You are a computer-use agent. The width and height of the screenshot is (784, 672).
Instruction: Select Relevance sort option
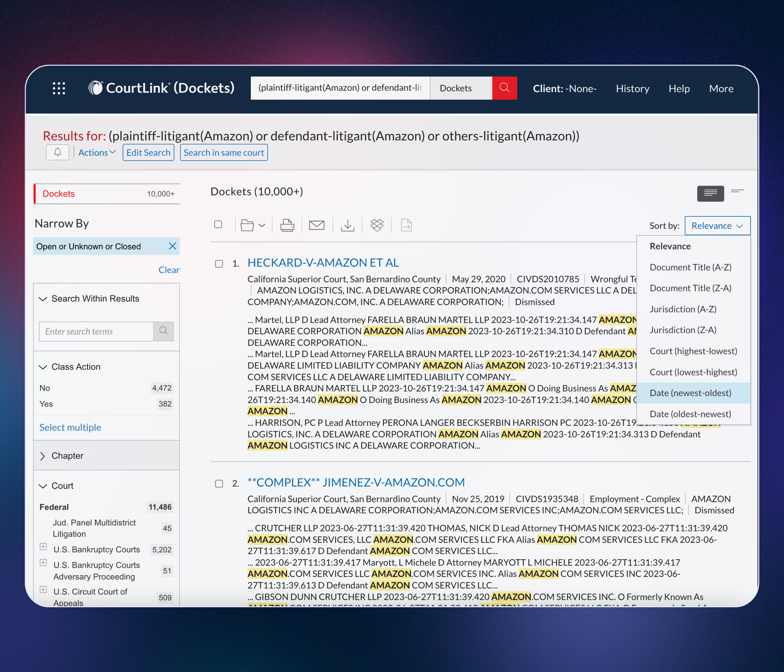pos(694,246)
